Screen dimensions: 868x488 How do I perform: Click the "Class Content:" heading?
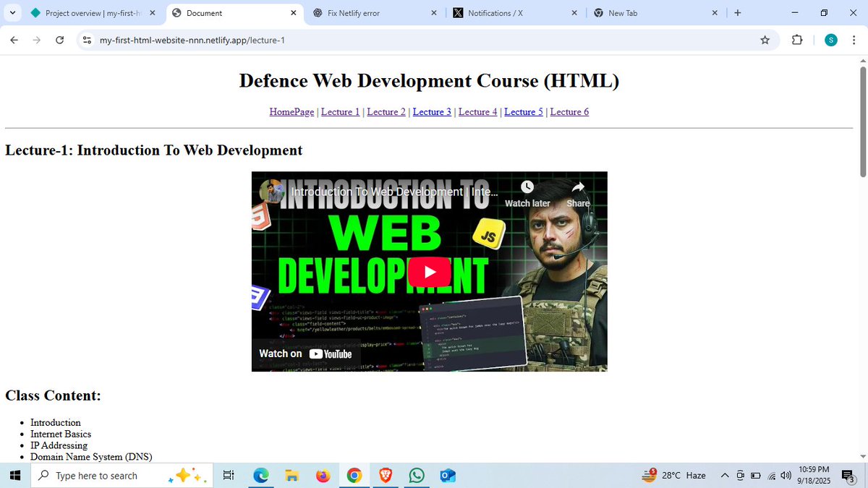(53, 395)
